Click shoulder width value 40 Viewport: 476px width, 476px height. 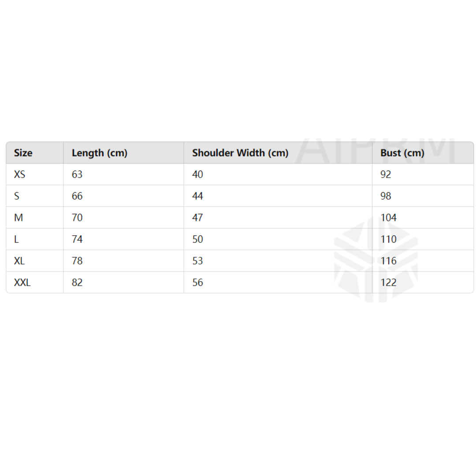tap(197, 175)
